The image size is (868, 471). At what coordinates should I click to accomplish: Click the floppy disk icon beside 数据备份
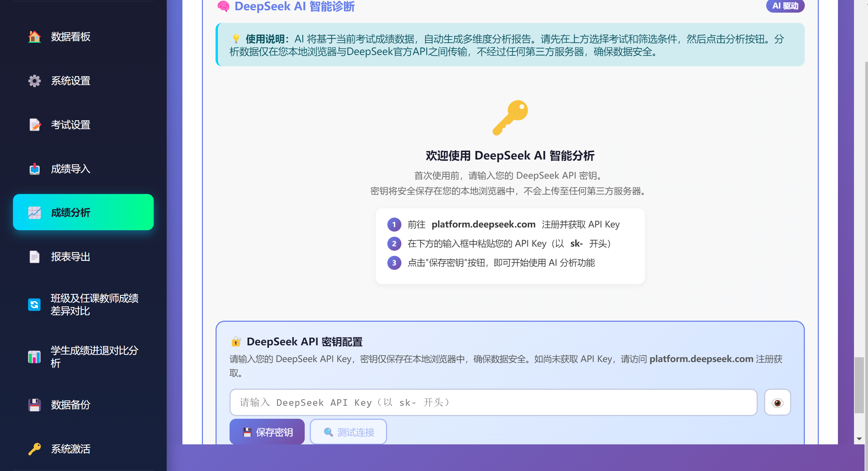pyautogui.click(x=35, y=405)
